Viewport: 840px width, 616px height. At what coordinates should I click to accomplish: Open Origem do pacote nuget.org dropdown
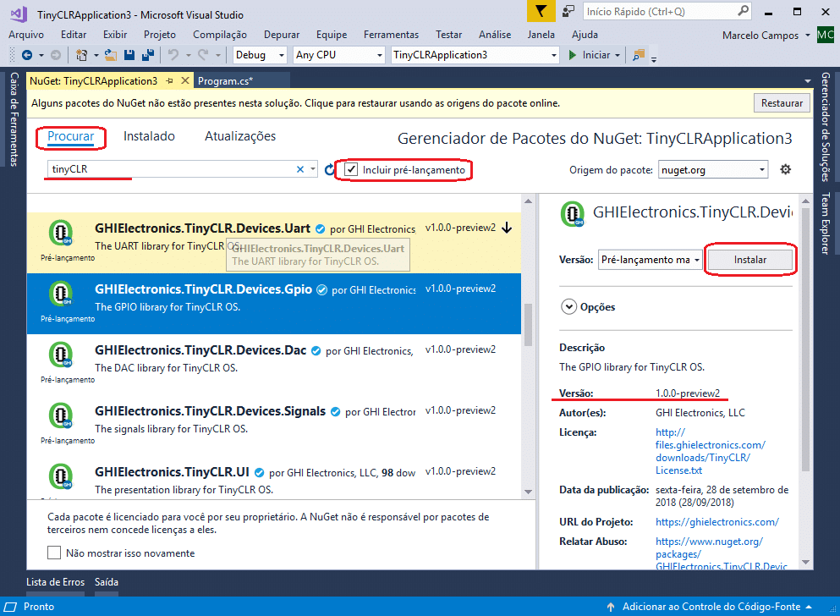tap(712, 170)
